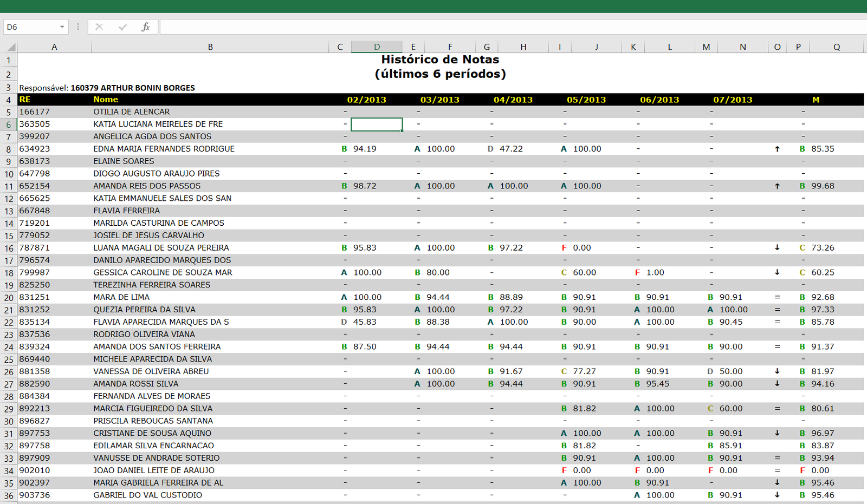Click inside the formula bar input

[513, 27]
